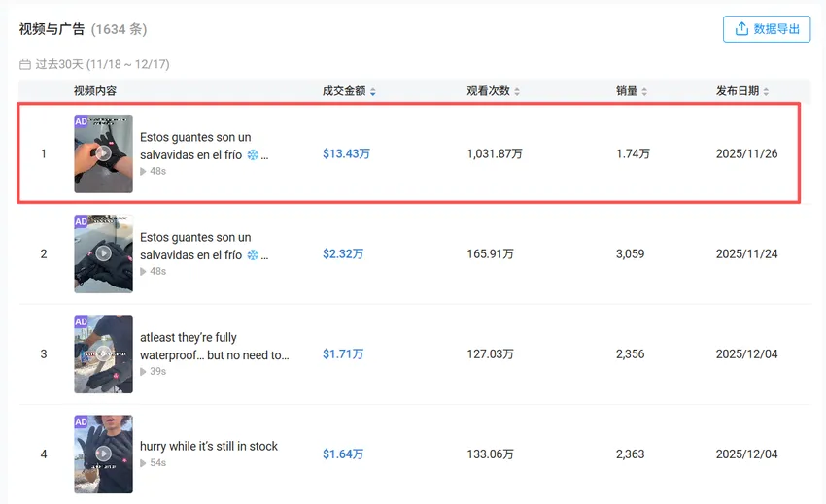Click the 视频与广告 section heading
The image size is (826, 504).
pyautogui.click(x=52, y=29)
